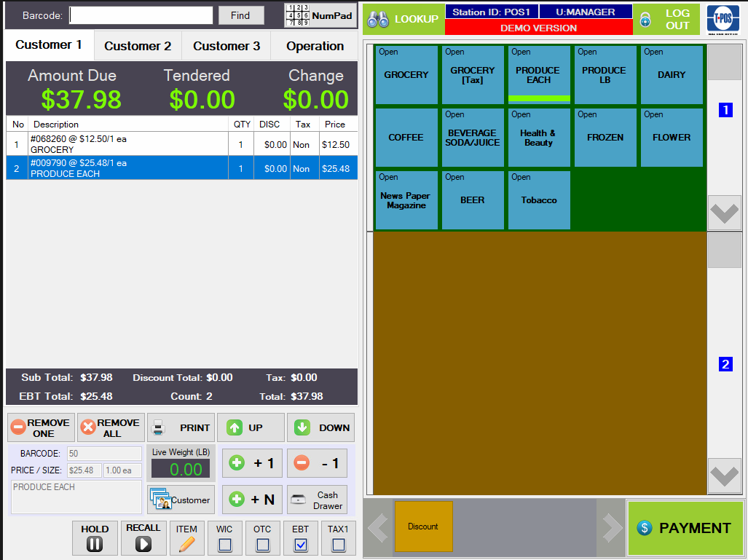Viewport: 748px width, 560px height.
Task: Click RECALL play button
Action: click(143, 537)
